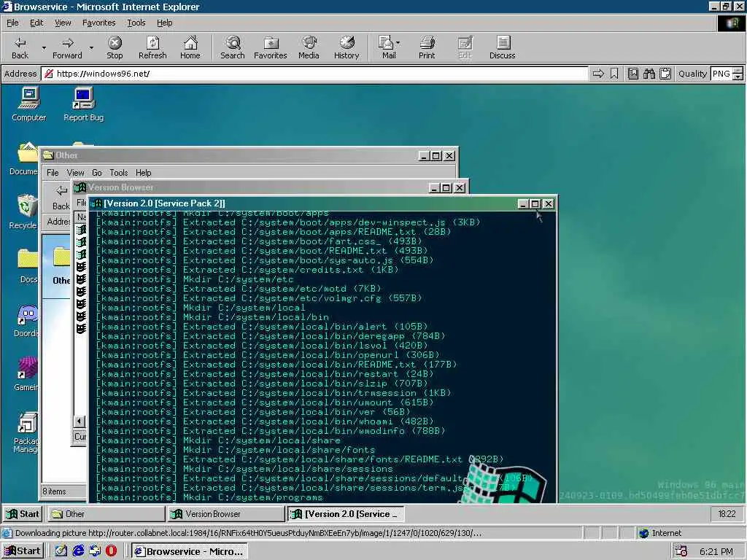The image size is (747, 560).
Task: Open the Edit menu in Internet Explorer
Action: [x=36, y=23]
